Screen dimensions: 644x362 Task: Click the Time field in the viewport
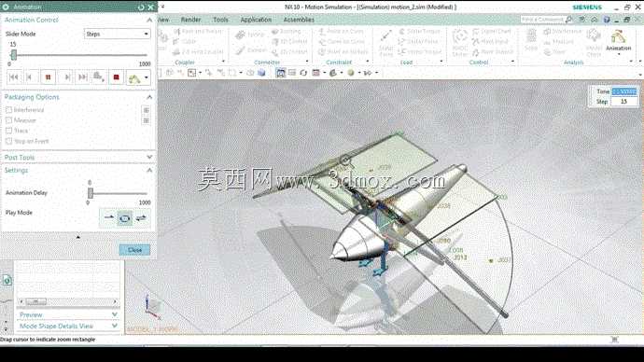pyautogui.click(x=624, y=91)
